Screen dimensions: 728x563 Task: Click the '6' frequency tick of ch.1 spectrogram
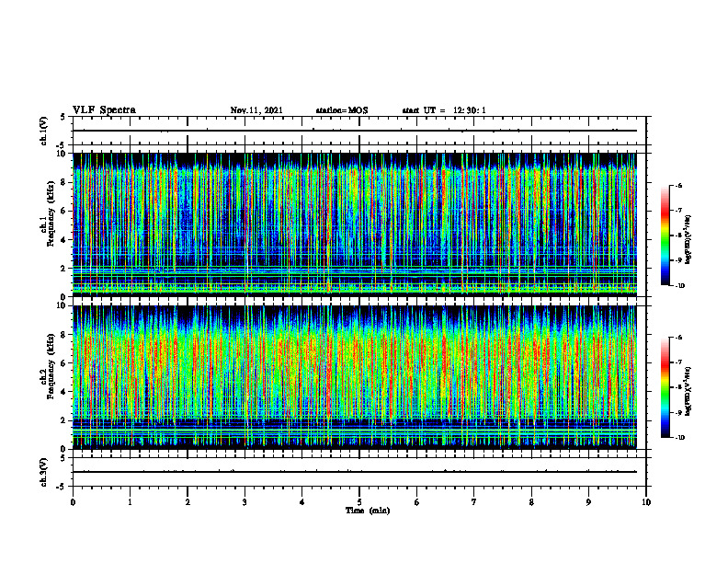coord(64,211)
